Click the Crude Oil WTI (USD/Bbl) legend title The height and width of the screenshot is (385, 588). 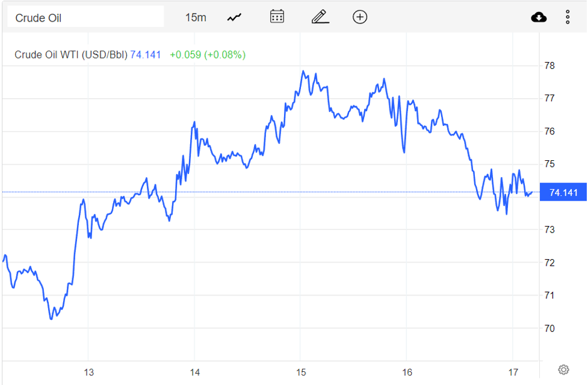71,55
